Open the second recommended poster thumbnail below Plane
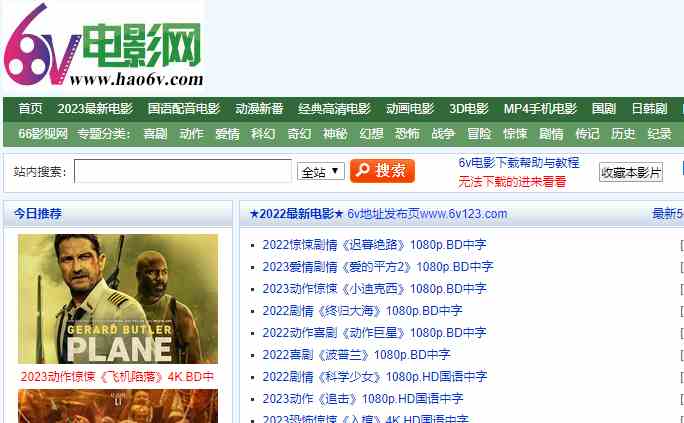 [x=118, y=406]
